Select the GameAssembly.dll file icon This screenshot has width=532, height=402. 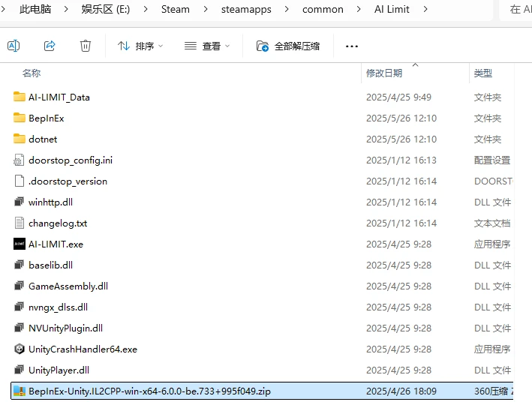(19, 286)
